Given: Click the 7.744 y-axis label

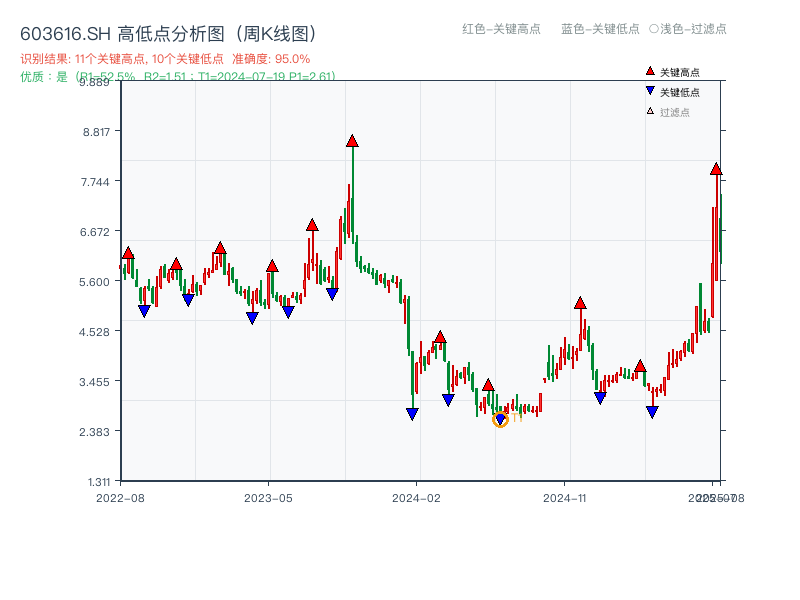Looking at the screenshot, I should (95, 182).
